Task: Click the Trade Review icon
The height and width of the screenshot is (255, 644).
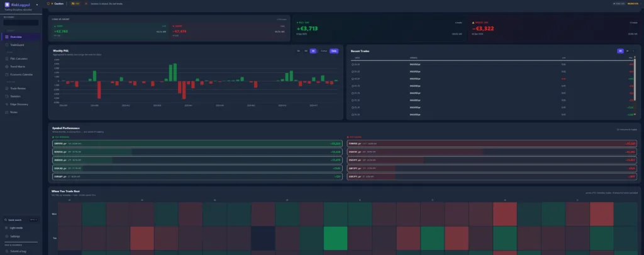Action: [x=6, y=88]
